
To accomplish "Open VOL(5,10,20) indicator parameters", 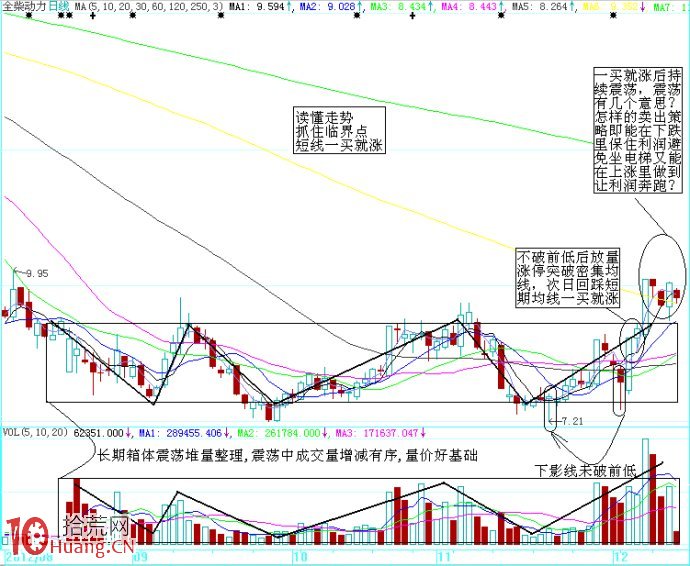I will pyautogui.click(x=36, y=433).
